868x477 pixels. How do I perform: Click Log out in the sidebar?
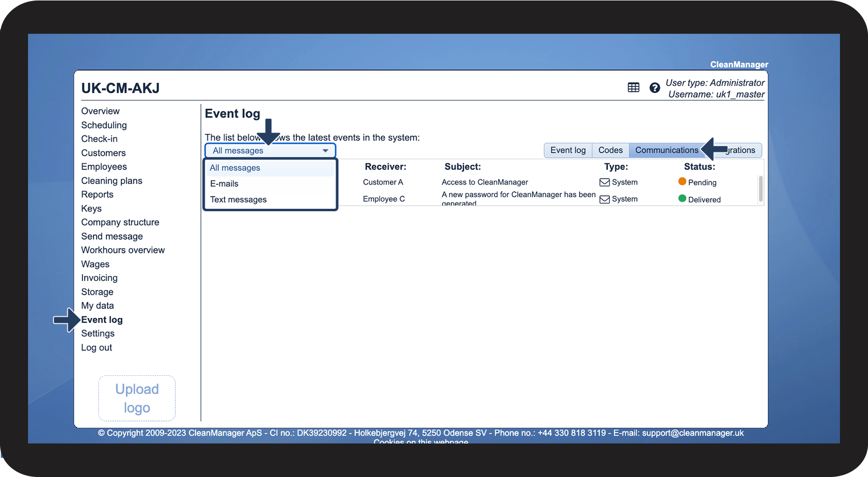coord(97,348)
